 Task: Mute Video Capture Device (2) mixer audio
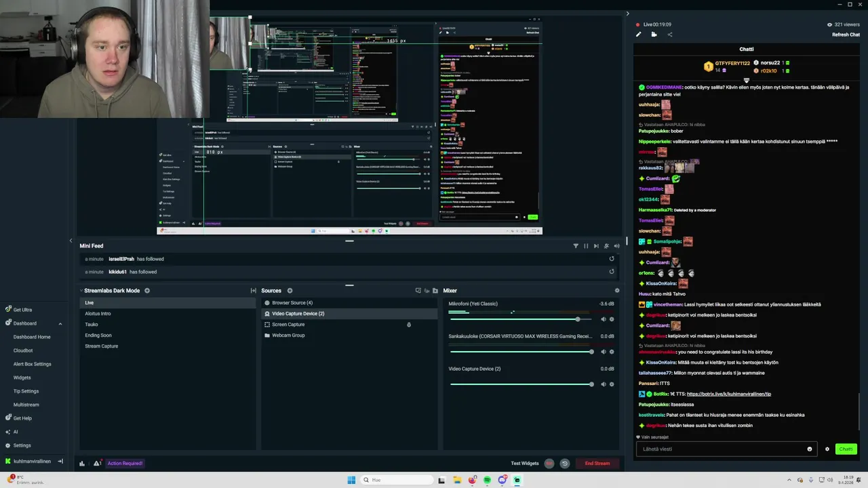[603, 384]
